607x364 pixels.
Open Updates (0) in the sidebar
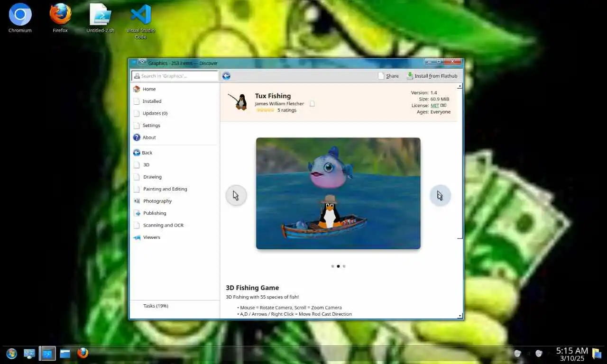coord(174,113)
